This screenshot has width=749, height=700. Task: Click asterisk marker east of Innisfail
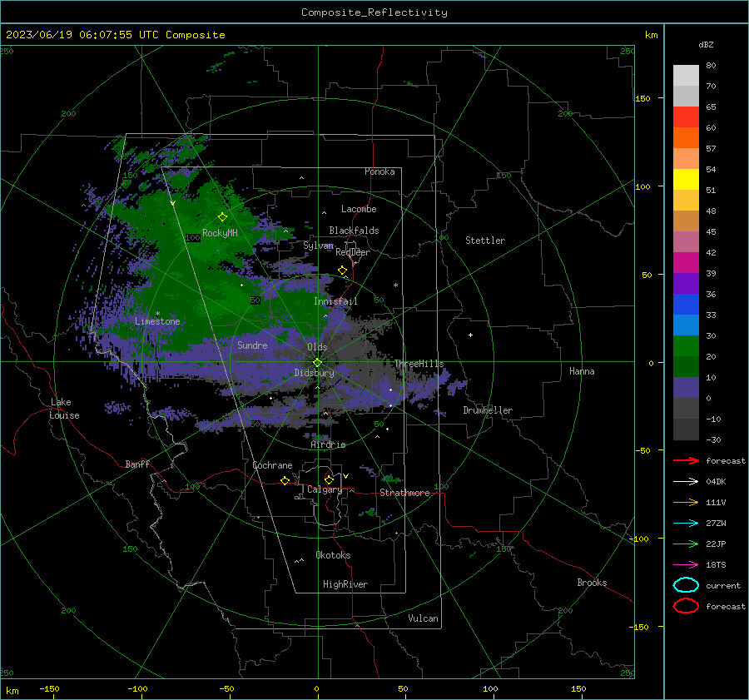pos(395,285)
